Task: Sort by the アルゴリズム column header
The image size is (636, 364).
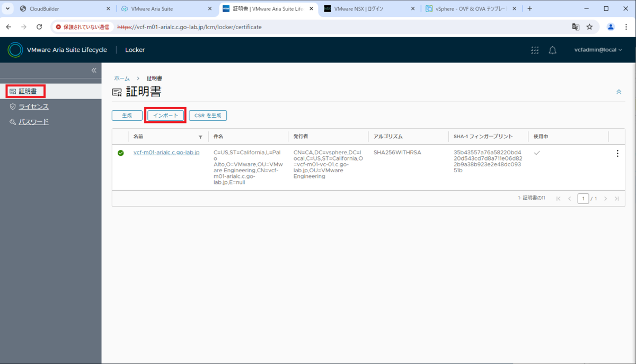Action: click(388, 137)
